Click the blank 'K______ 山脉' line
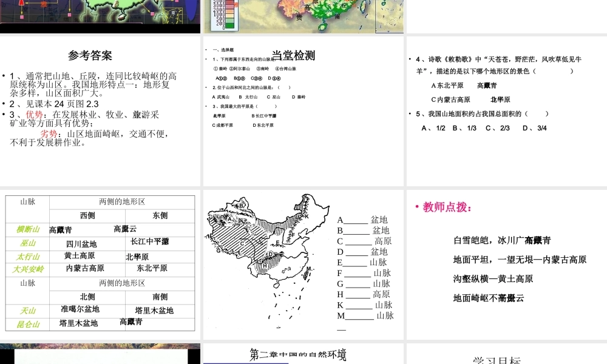 point(365,305)
